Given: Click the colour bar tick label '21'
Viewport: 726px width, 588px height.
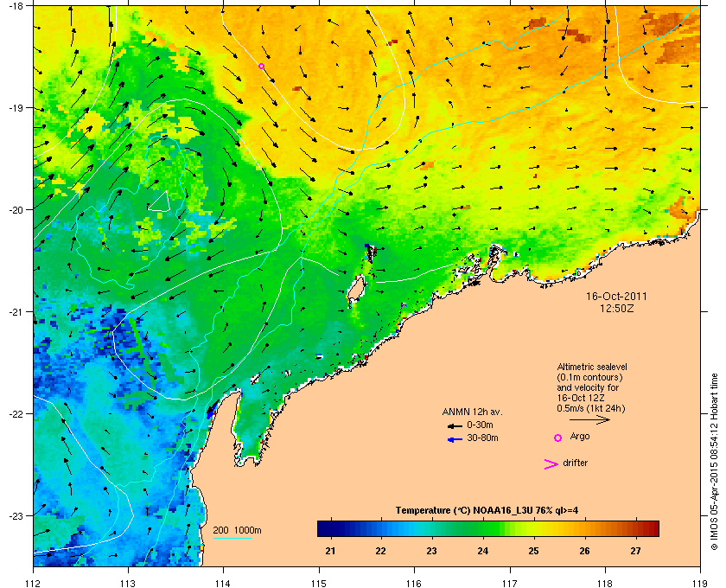Looking at the screenshot, I should [330, 551].
